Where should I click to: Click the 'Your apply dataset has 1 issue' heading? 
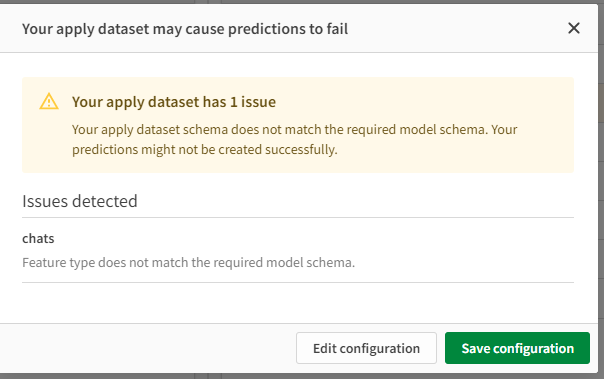coord(174,102)
